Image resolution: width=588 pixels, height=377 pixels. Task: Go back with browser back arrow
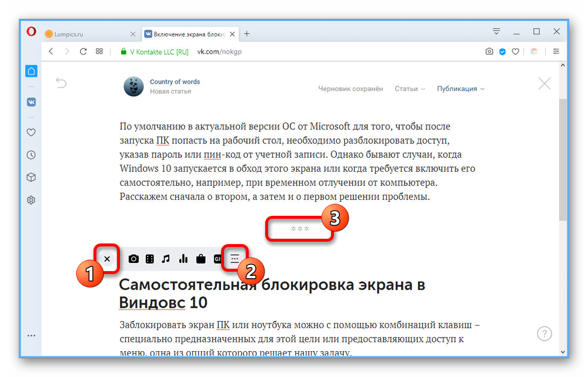tap(51, 51)
